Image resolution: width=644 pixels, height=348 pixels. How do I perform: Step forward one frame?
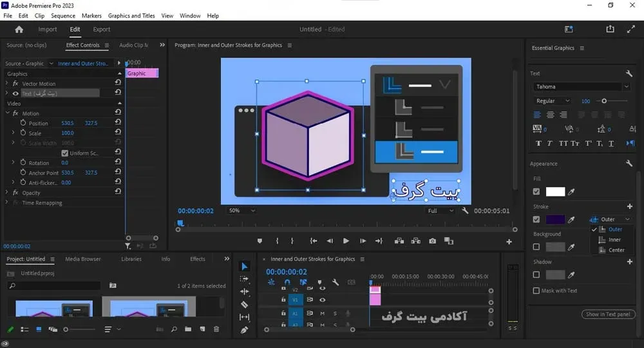point(363,241)
